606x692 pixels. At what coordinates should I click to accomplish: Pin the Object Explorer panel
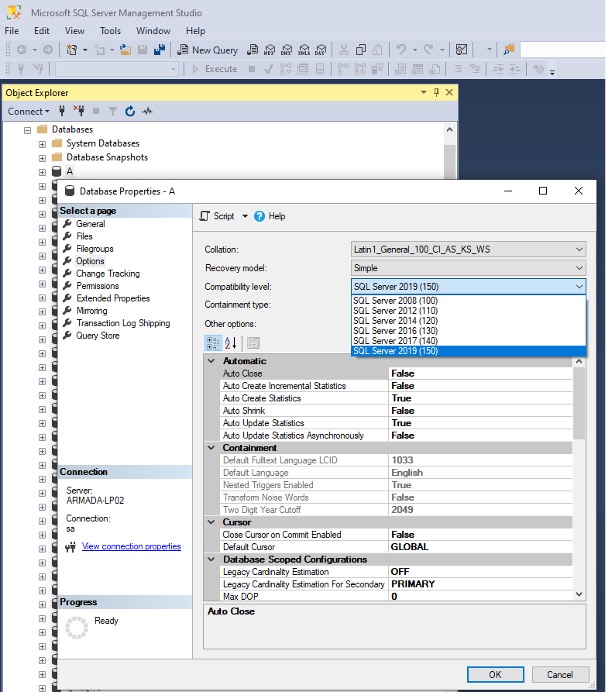tap(436, 92)
